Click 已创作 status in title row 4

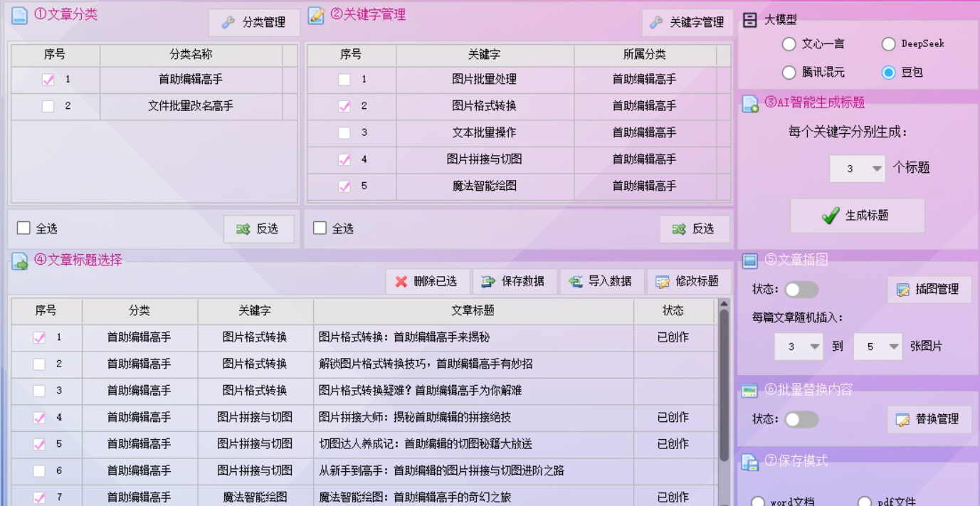tap(673, 418)
